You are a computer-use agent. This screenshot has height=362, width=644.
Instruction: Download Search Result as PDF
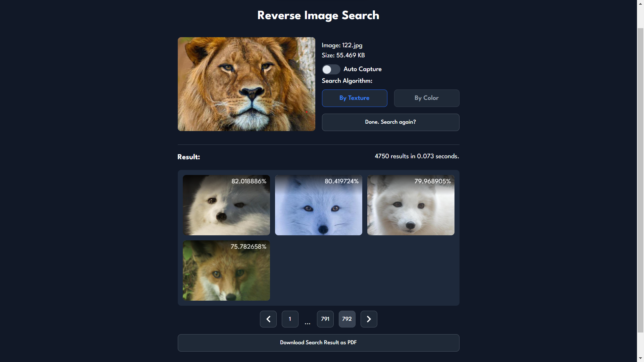(x=318, y=343)
